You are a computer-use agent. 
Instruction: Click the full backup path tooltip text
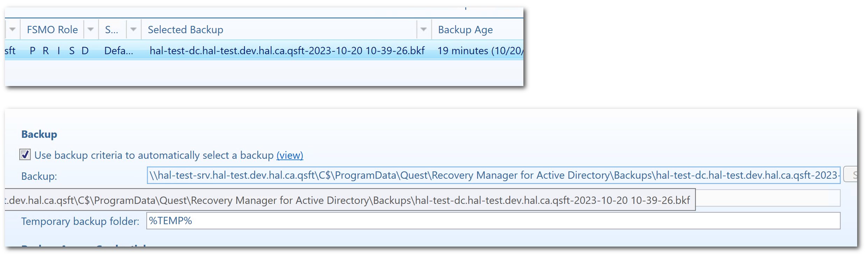coord(315,200)
